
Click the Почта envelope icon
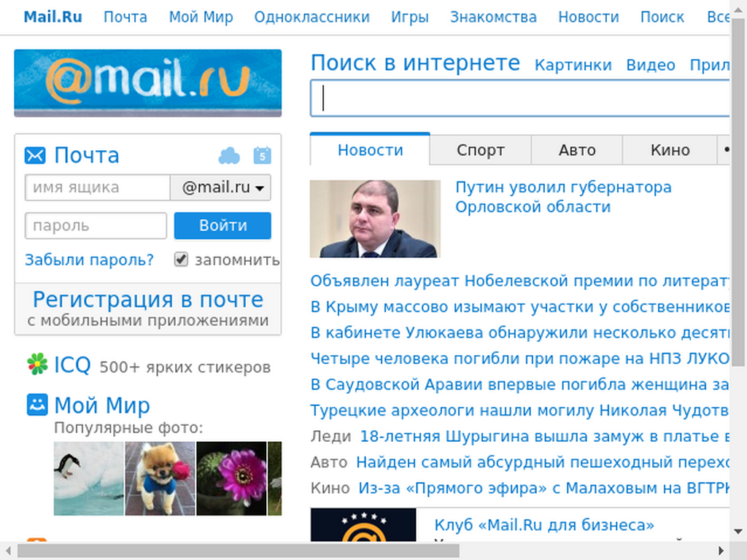coord(35,156)
